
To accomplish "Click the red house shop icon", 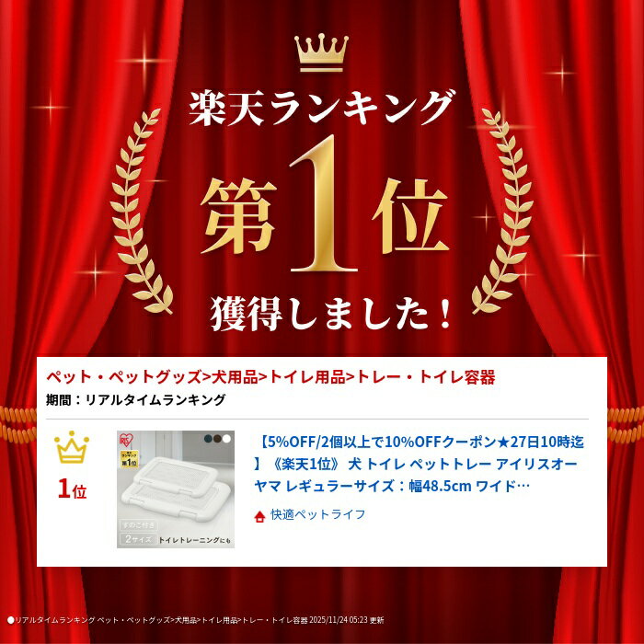I will point(259,516).
